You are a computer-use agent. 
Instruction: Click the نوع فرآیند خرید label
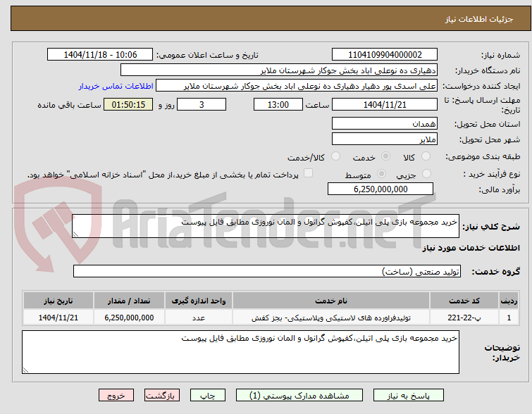click(x=492, y=175)
